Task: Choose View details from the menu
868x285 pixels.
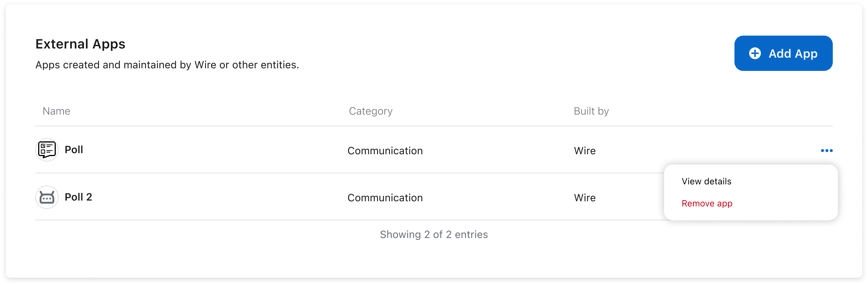Action: [706, 181]
